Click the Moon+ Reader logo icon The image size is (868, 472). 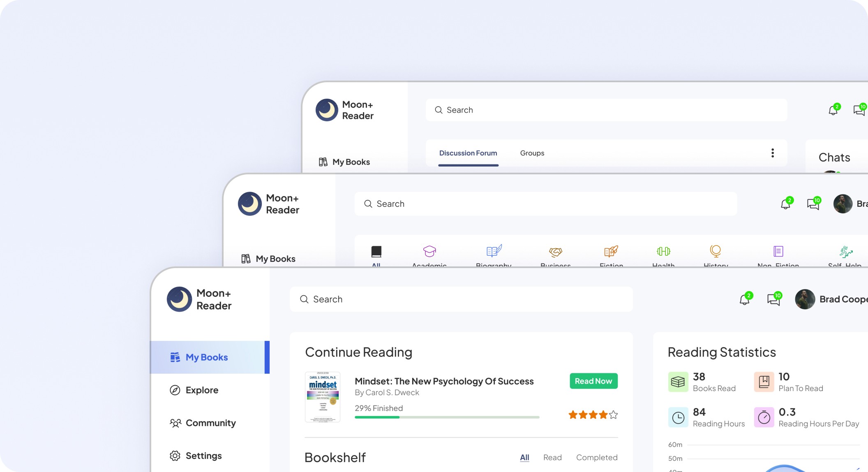coord(180,298)
